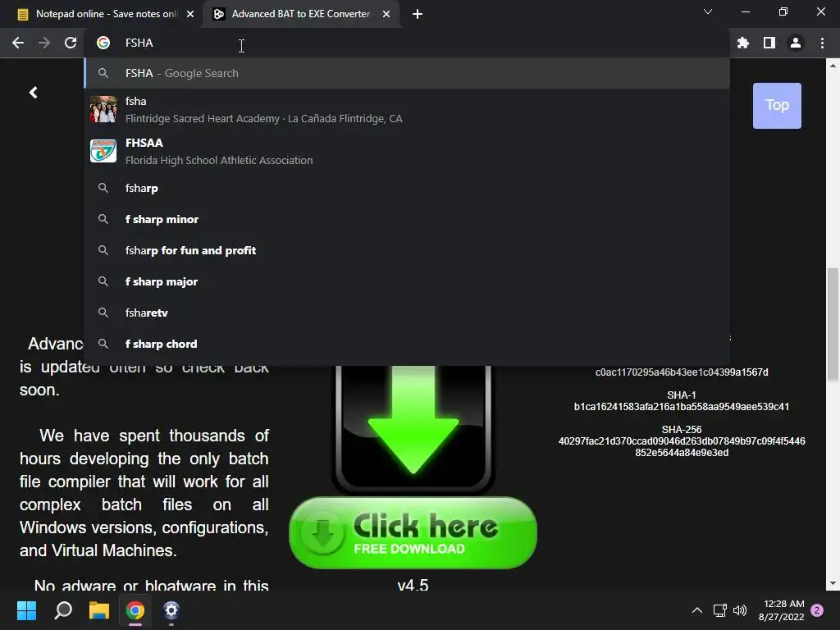Select 'fsharp for fun and profit' suggestion
840x630 pixels.
pyautogui.click(x=407, y=250)
